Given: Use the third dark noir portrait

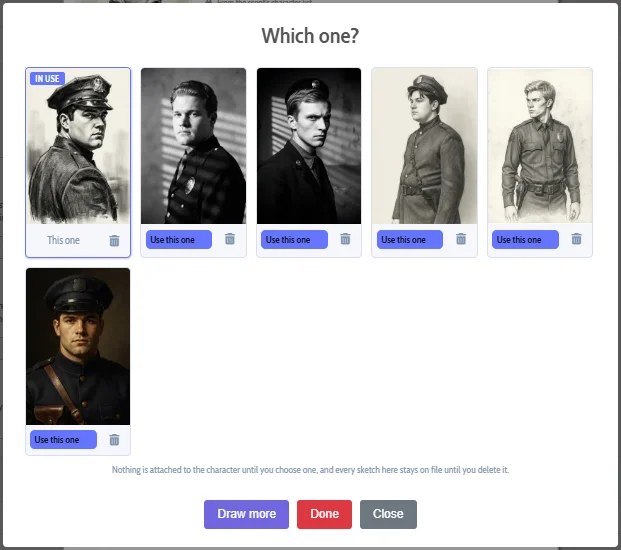Looking at the screenshot, I should (x=294, y=240).
